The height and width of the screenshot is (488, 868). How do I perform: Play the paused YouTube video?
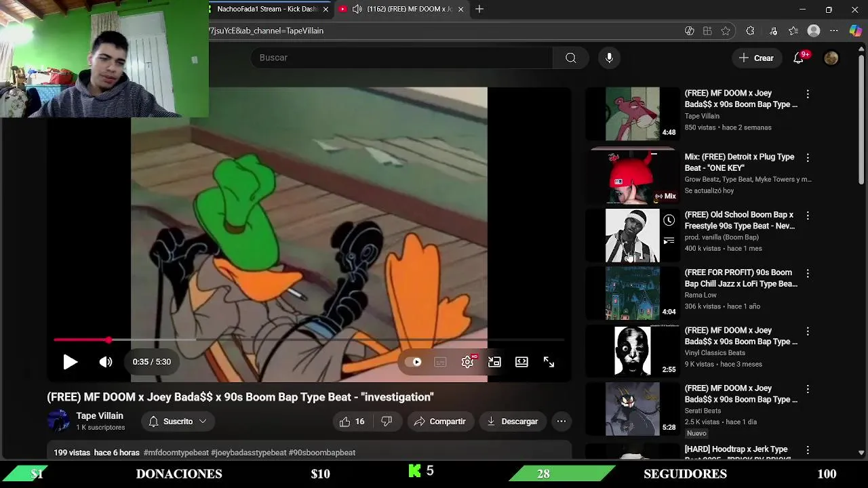71,362
